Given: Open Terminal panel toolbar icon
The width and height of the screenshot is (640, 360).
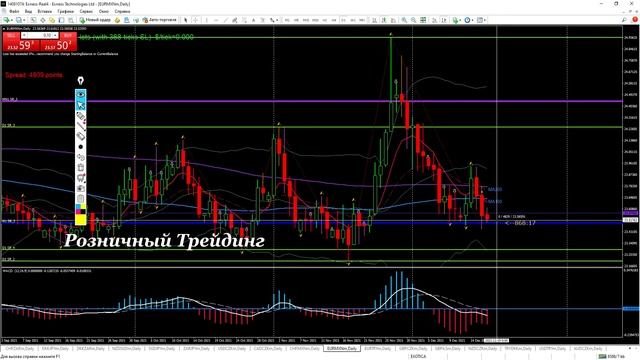Looking at the screenshot, I should (61, 20).
